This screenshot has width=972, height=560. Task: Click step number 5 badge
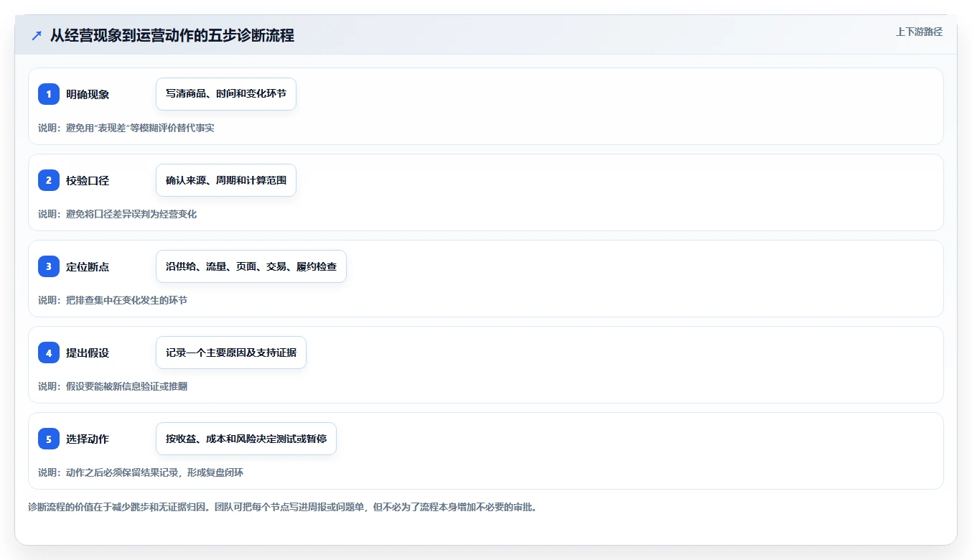pos(49,439)
